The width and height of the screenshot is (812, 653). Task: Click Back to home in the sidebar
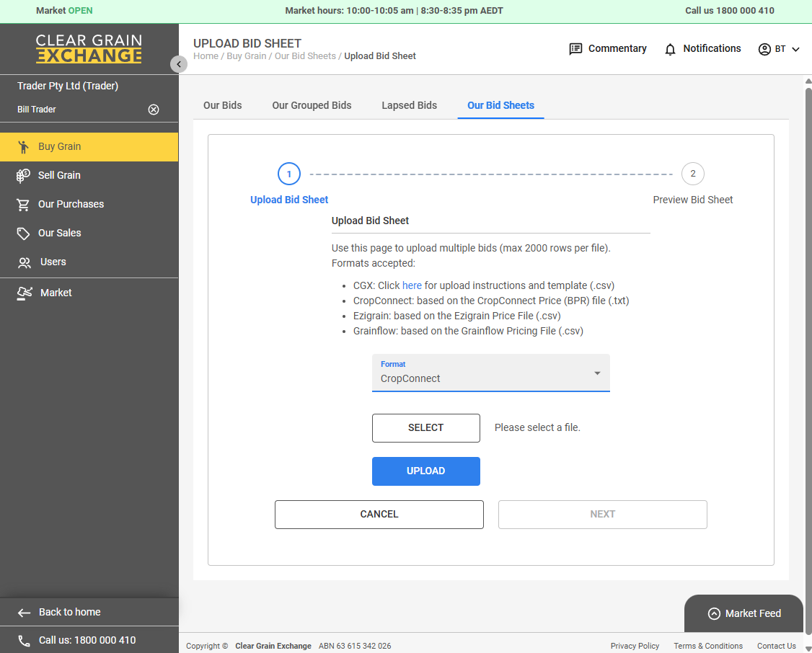click(x=89, y=612)
